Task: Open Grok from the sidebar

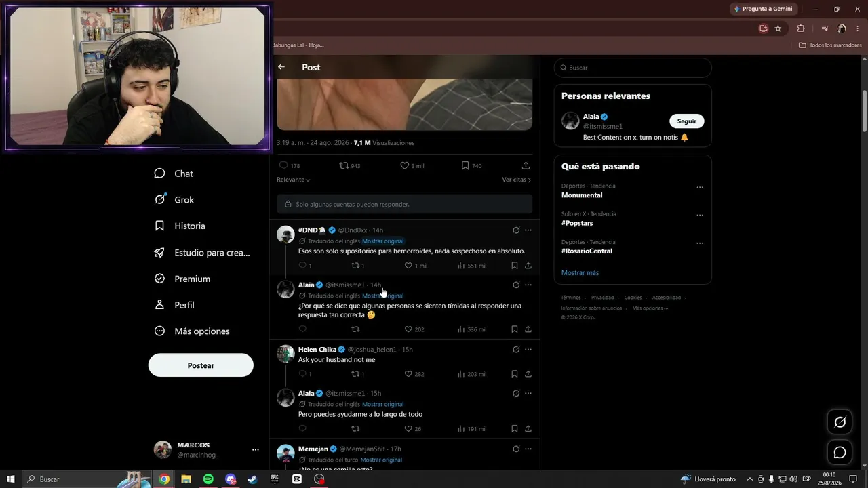Action: tap(174, 200)
